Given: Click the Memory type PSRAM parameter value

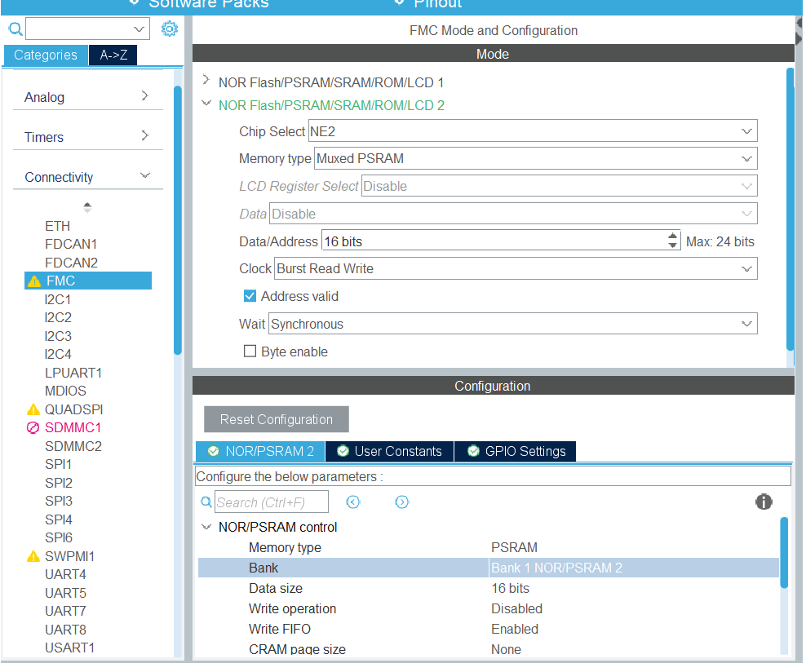Looking at the screenshot, I should coord(514,548).
